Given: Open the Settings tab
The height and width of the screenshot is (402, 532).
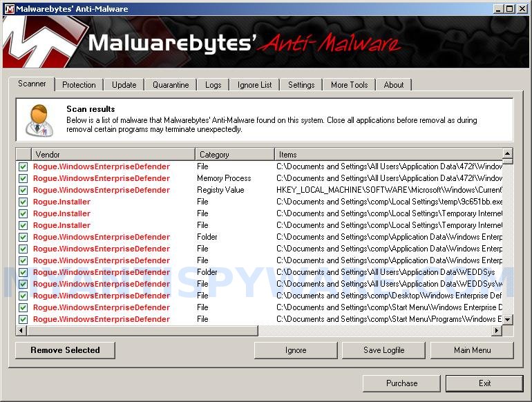Looking at the screenshot, I should [301, 85].
